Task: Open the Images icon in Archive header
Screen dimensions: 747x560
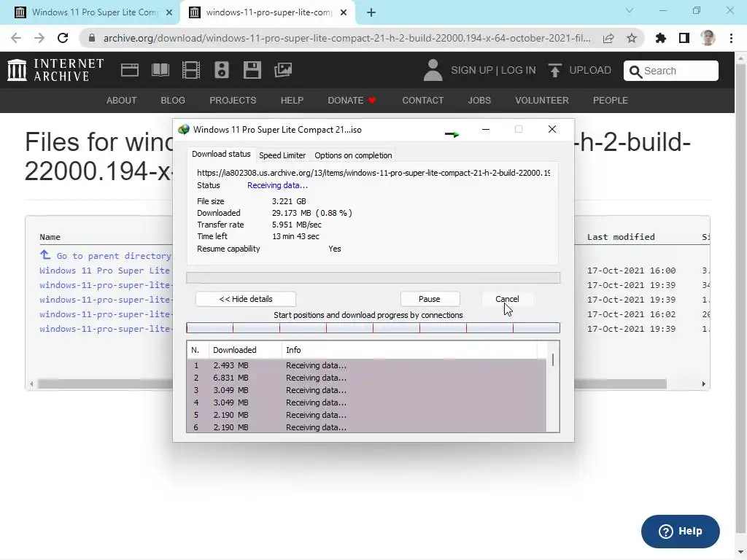Action: [283, 70]
